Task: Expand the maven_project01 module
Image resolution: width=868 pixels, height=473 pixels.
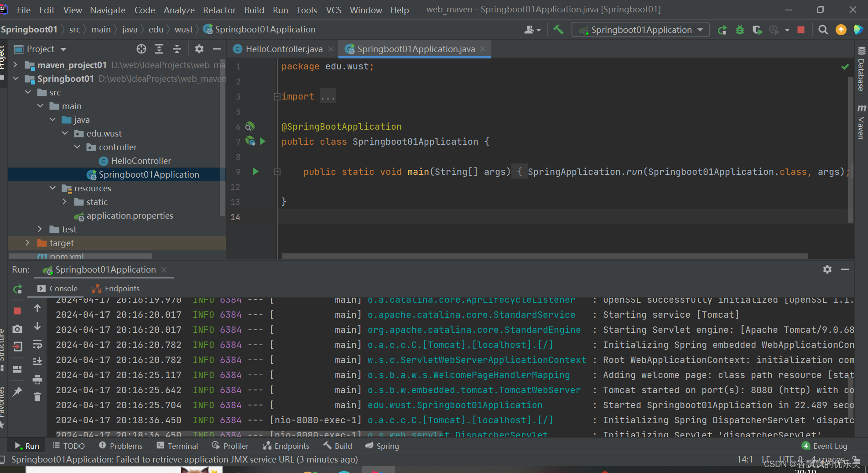Action: coord(15,65)
